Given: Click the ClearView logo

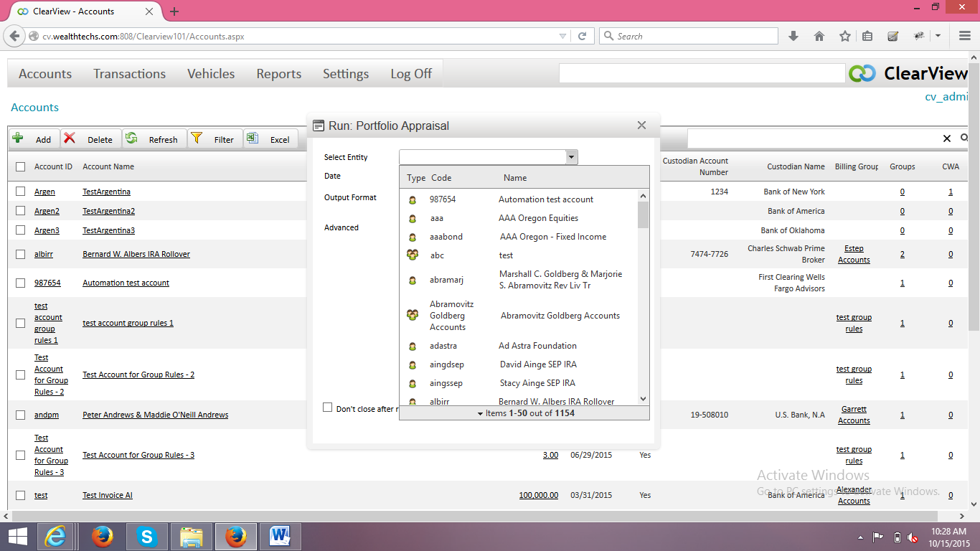Looking at the screenshot, I should coord(908,73).
